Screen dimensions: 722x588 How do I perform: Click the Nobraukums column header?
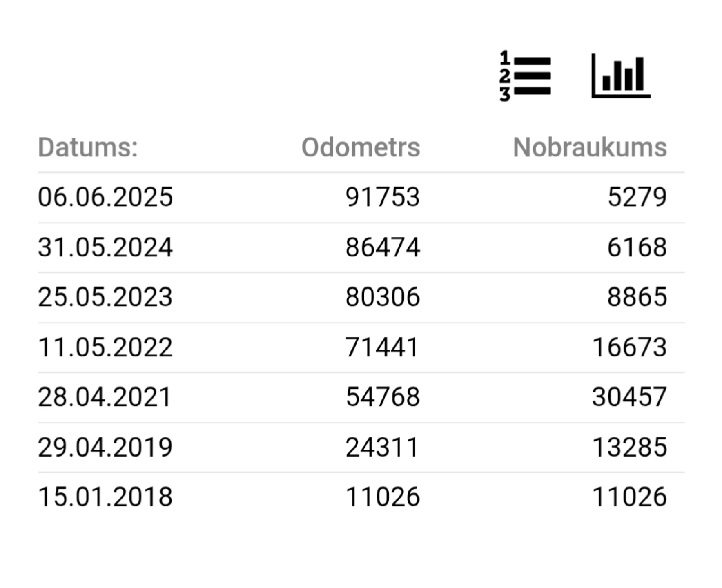590,147
